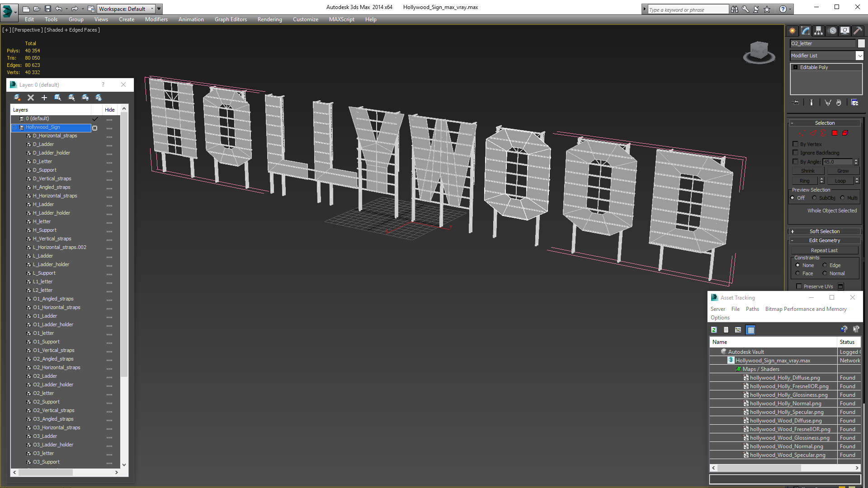The height and width of the screenshot is (488, 868).
Task: Expand the Editable Poly modifier plus
Action: (x=795, y=67)
